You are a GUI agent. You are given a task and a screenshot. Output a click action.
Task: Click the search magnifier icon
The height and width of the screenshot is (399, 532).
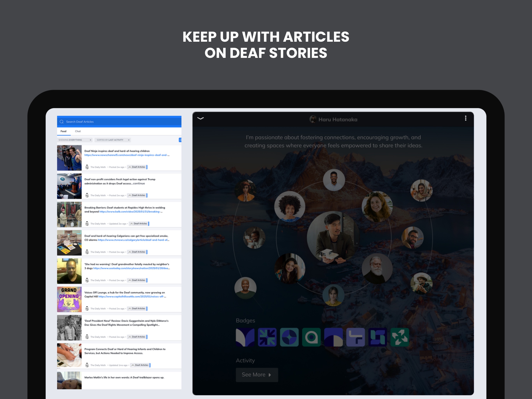(x=62, y=122)
